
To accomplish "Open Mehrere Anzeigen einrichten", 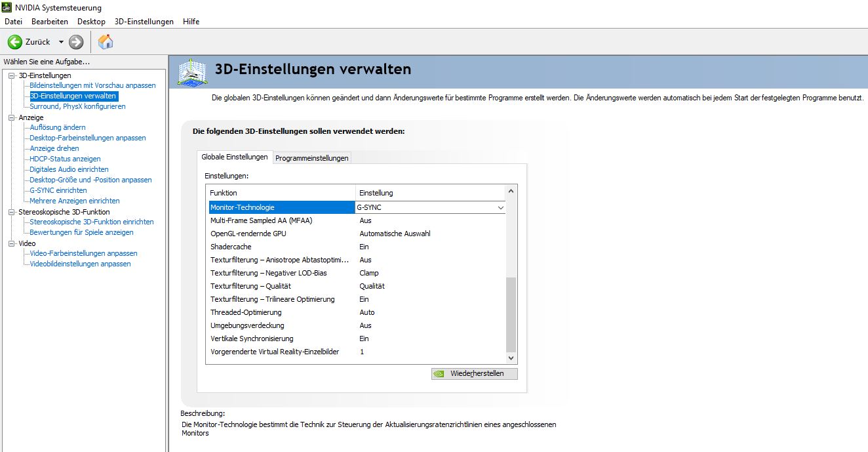I will point(75,201).
